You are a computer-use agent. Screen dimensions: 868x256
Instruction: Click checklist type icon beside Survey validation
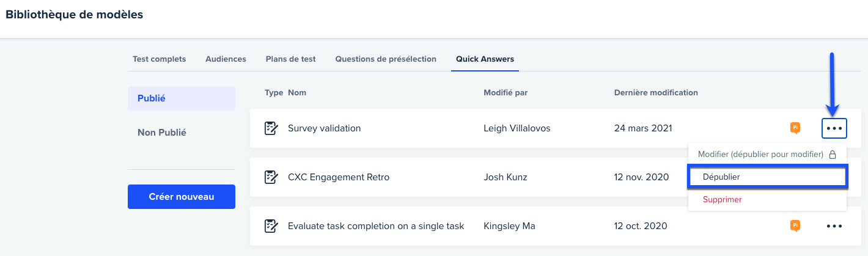(x=271, y=128)
